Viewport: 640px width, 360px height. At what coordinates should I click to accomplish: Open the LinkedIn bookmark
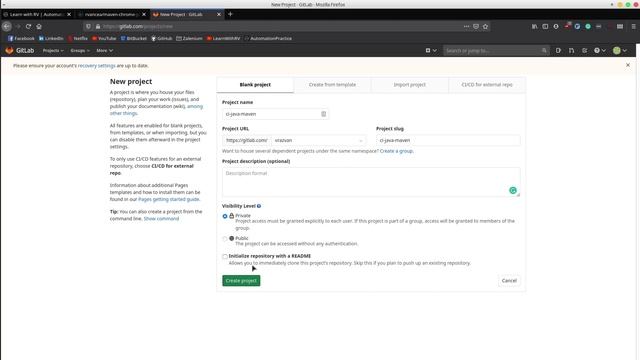[51, 38]
